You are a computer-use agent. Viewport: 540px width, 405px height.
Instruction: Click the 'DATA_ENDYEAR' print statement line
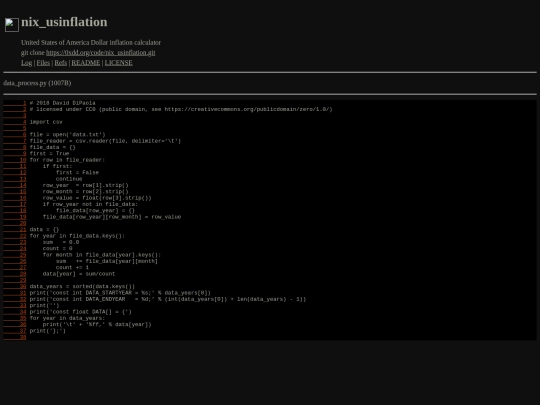(x=168, y=299)
